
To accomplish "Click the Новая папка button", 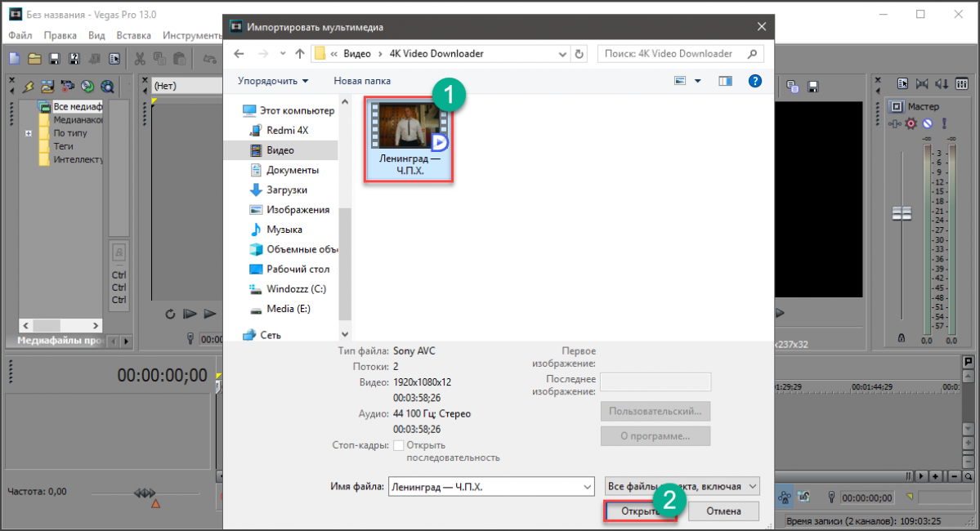I will [362, 81].
